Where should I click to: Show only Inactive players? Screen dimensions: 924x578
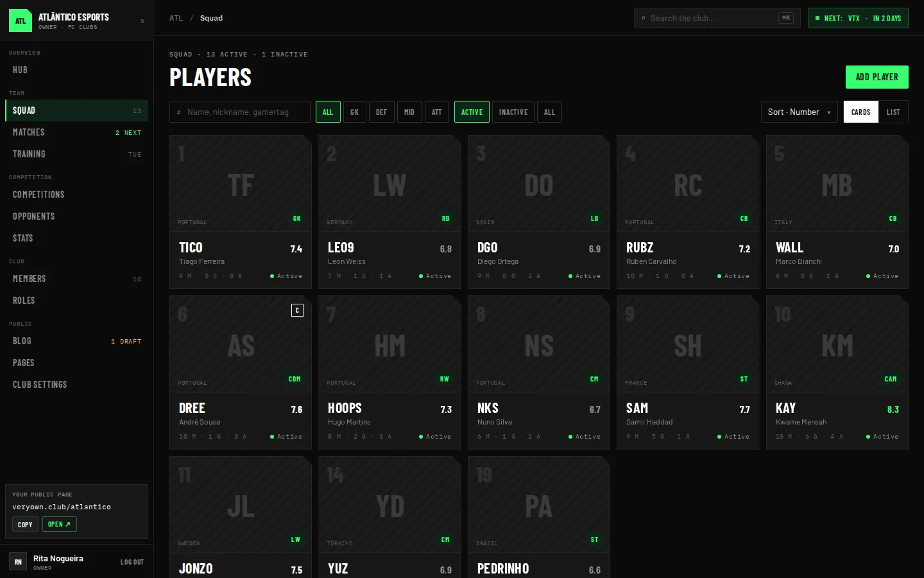[513, 112]
